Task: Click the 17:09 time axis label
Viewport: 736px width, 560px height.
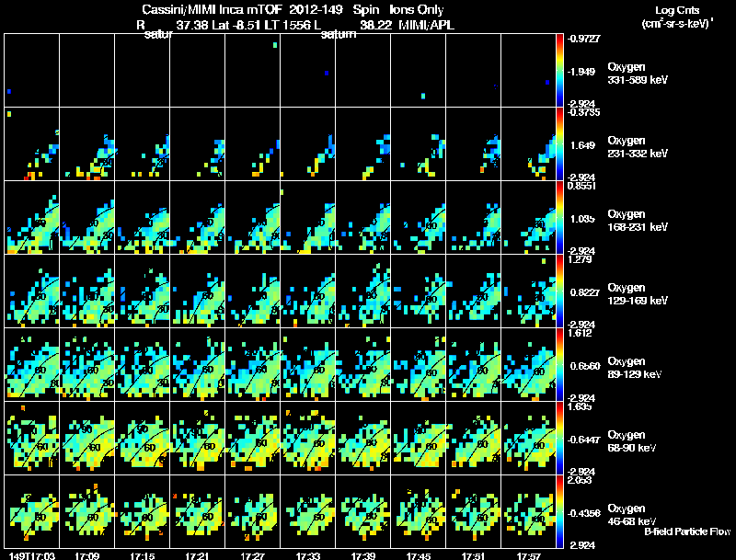Action: 86,556
